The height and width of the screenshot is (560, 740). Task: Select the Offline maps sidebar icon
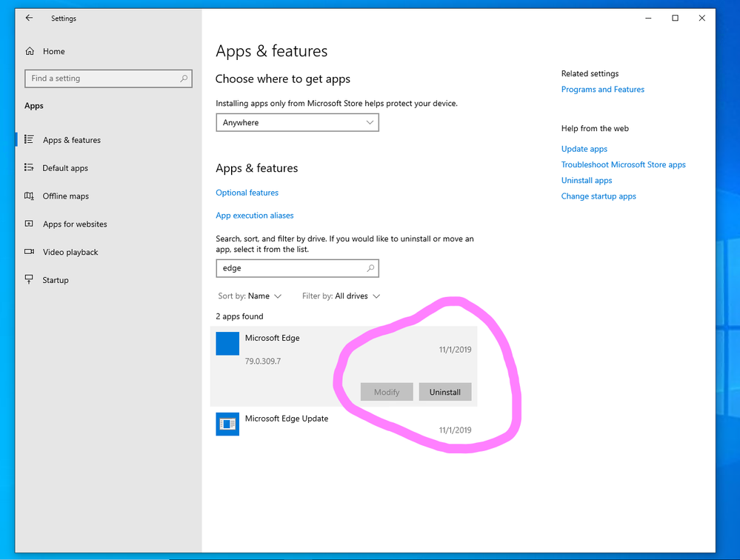tap(30, 196)
